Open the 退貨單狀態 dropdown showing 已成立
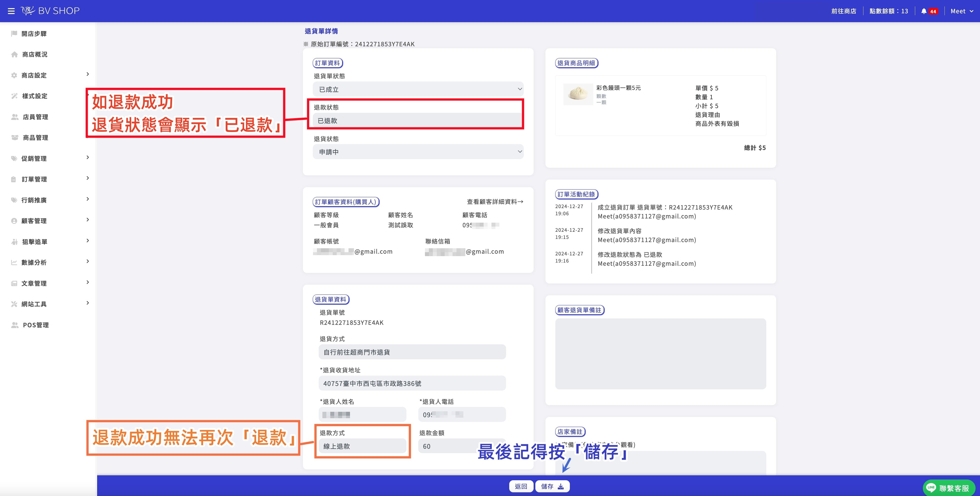 [x=418, y=89]
